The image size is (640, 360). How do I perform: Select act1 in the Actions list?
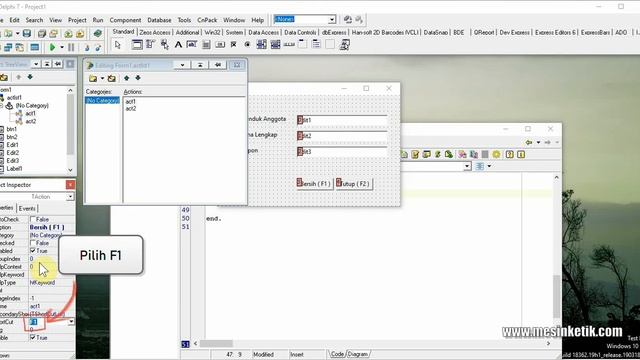click(131, 101)
